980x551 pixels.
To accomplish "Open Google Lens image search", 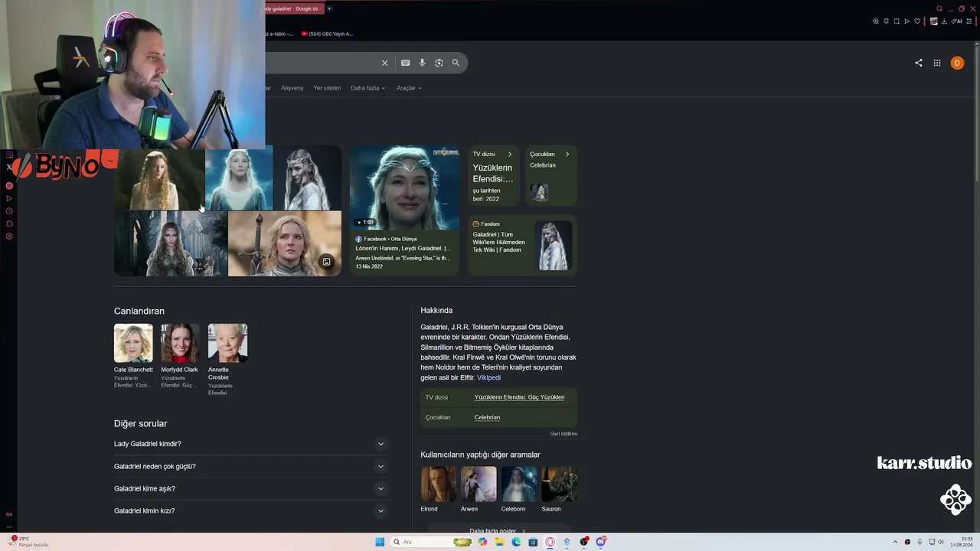I will (439, 63).
